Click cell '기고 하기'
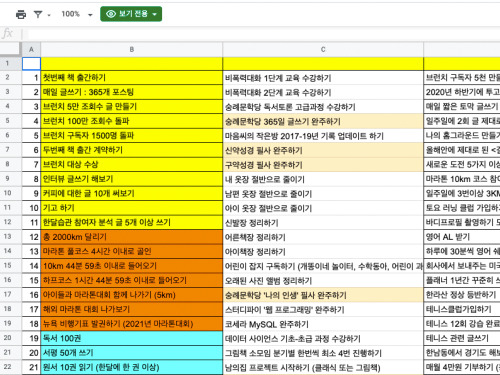The height and width of the screenshot is (375, 500). pos(132,208)
